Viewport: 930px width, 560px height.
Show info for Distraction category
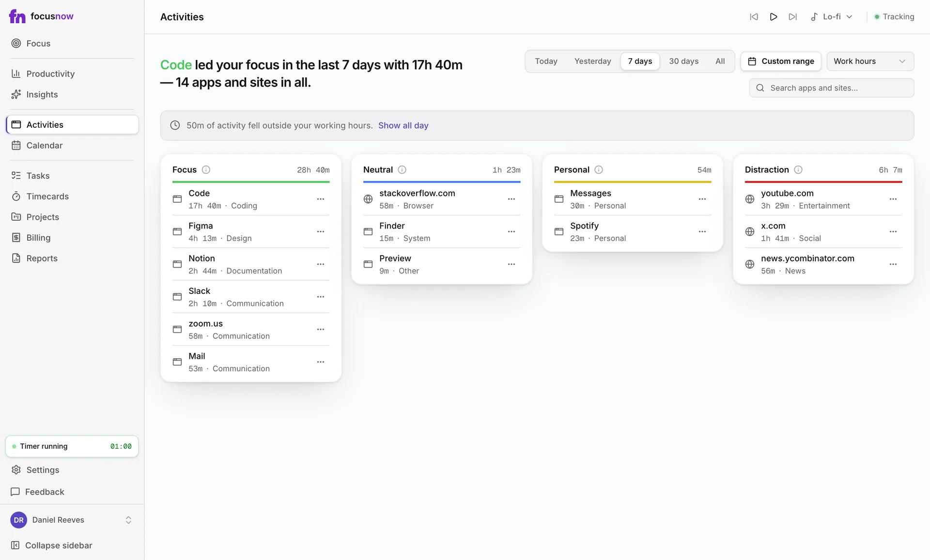(x=798, y=170)
